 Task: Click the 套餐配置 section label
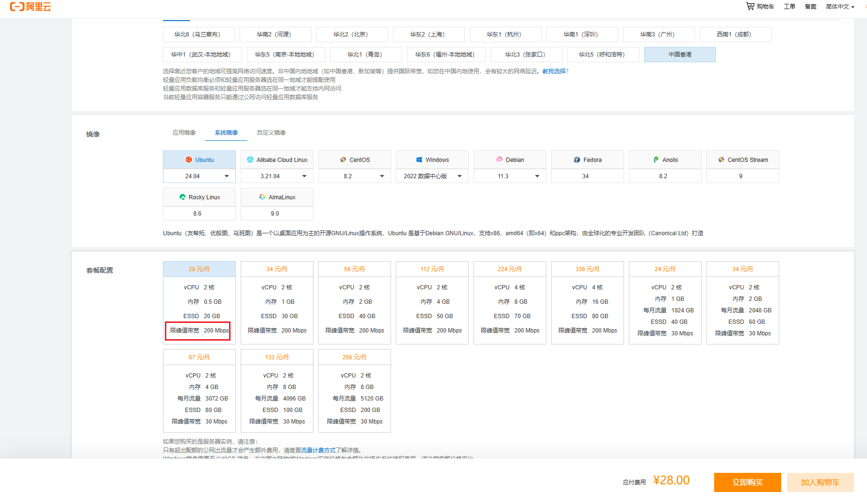[100, 270]
